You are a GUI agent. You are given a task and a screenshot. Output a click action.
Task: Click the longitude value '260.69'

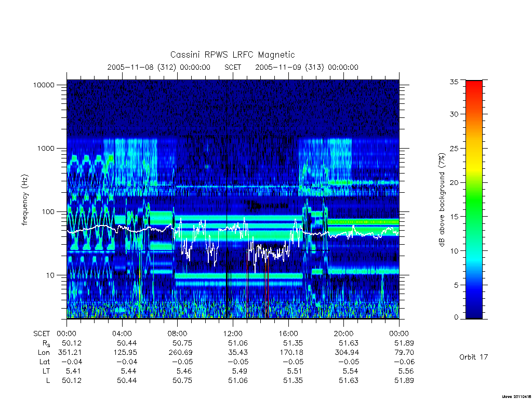[x=181, y=353]
